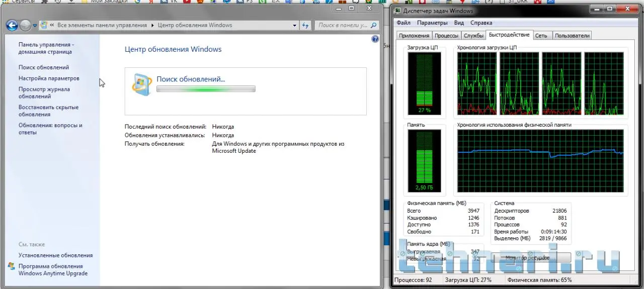Viewport: 644px width, 289px height.
Task: Click Свободно value 171
Action: coord(475,232)
